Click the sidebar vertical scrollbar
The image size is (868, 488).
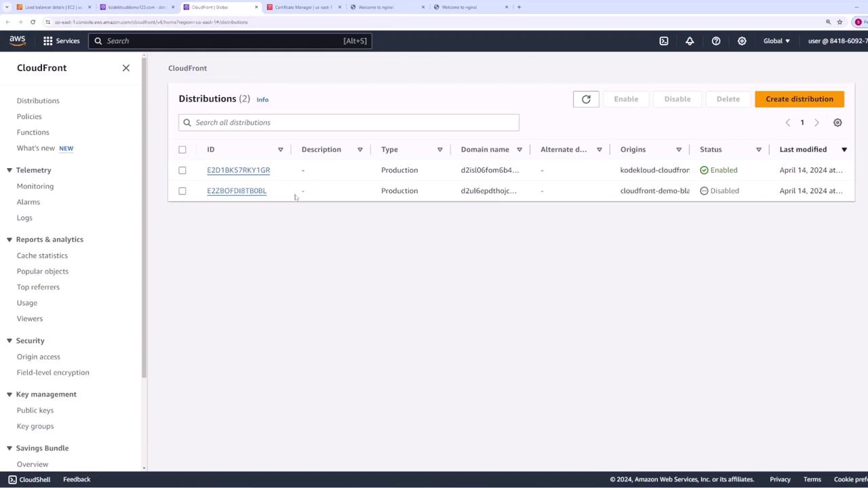144,217
